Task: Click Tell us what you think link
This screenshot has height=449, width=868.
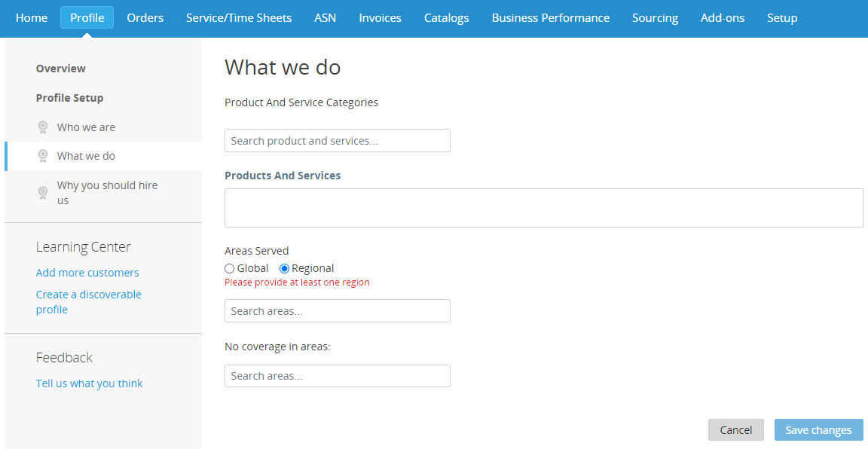Action: [89, 383]
